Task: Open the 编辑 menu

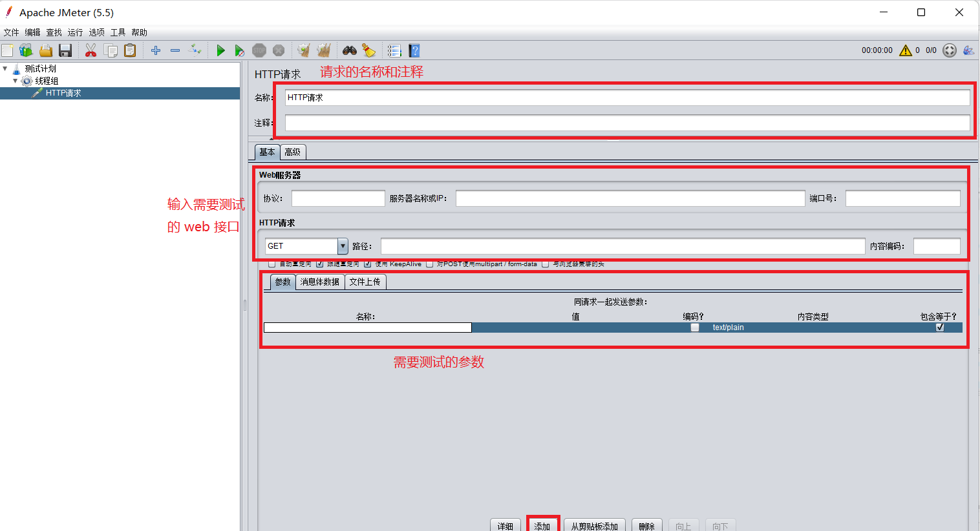Action: (x=33, y=32)
